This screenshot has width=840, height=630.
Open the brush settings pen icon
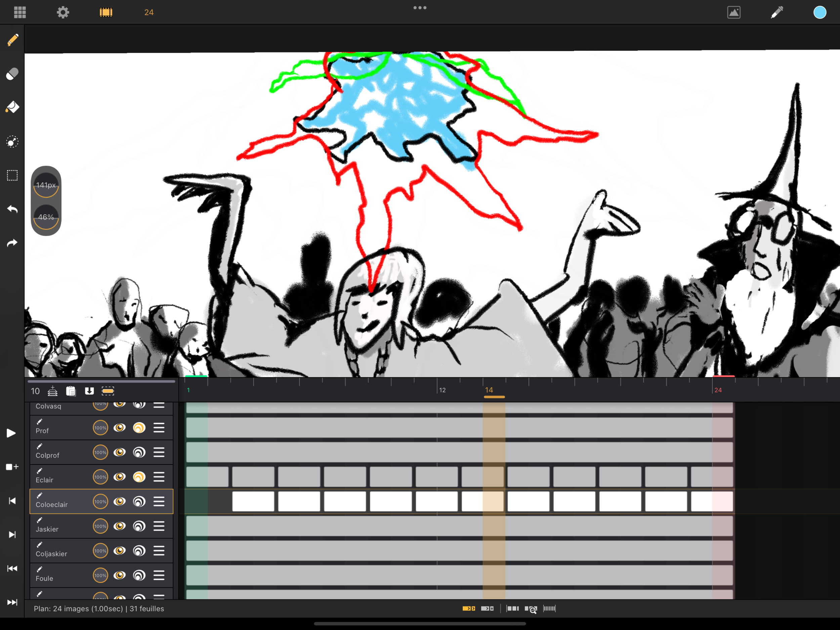point(776,12)
